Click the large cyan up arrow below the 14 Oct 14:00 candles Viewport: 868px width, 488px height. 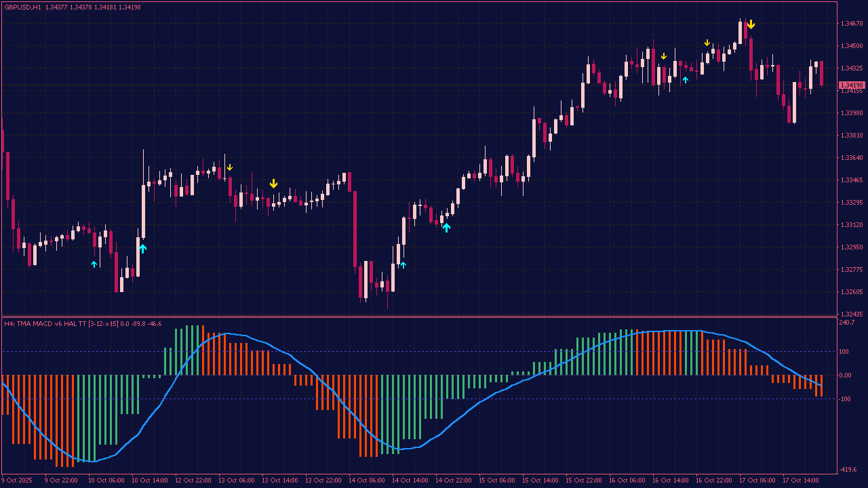(x=446, y=228)
